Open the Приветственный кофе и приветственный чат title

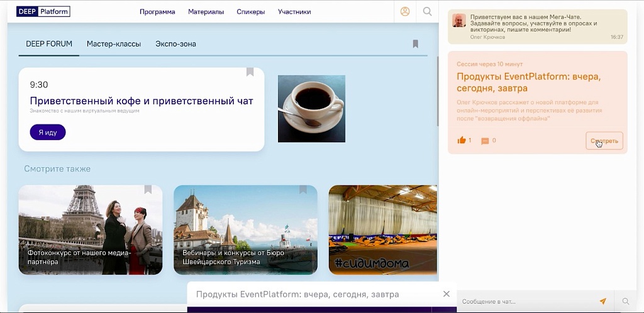[x=142, y=101]
